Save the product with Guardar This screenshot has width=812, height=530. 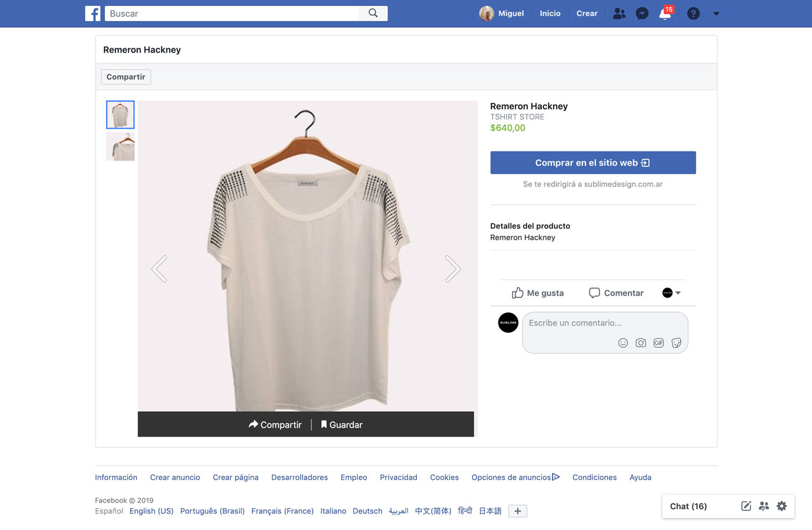coord(341,425)
